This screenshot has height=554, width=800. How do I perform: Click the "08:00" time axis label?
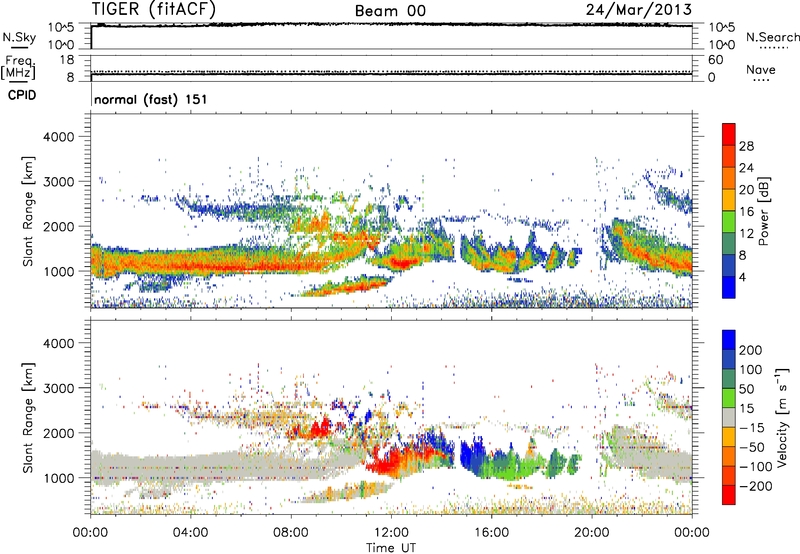[291, 533]
